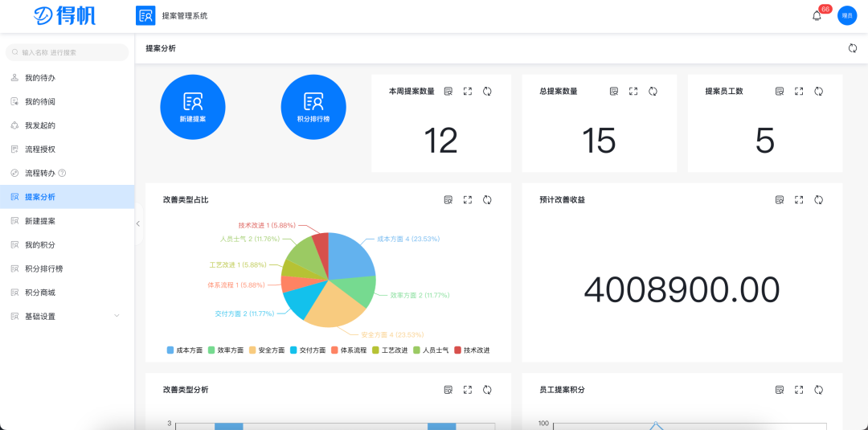Screen dimensions: 868x430
Task: Toggle 体系流程 series in the pie legend
Action: (349, 350)
